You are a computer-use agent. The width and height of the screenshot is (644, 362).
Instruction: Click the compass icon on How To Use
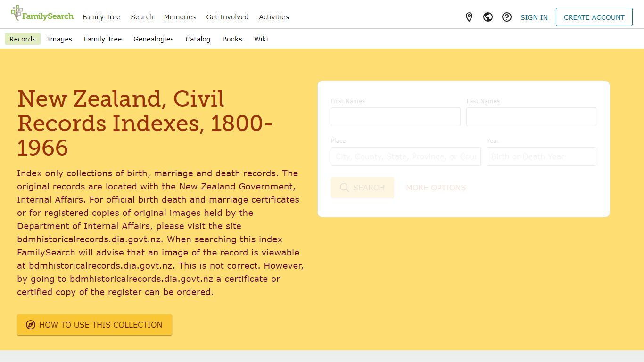31,325
